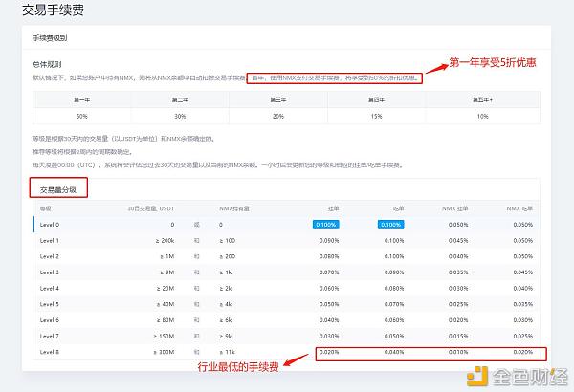Screen dimensions: 574x392
Task: Select the Level 2 row label
Action: [50, 256]
